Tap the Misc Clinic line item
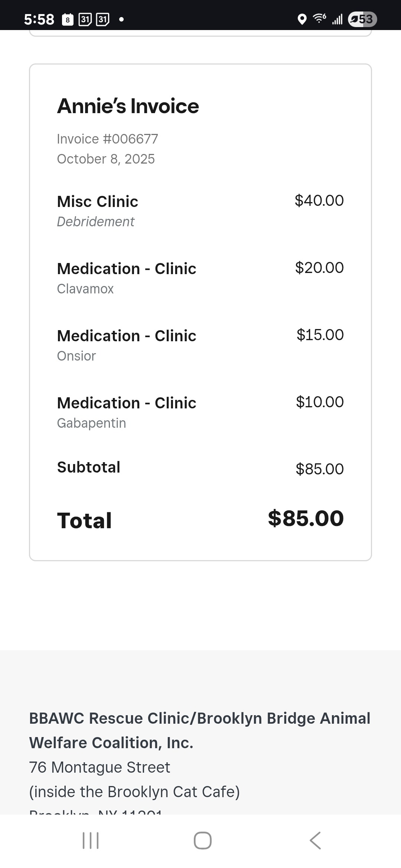This screenshot has width=401, height=868. coord(98,201)
